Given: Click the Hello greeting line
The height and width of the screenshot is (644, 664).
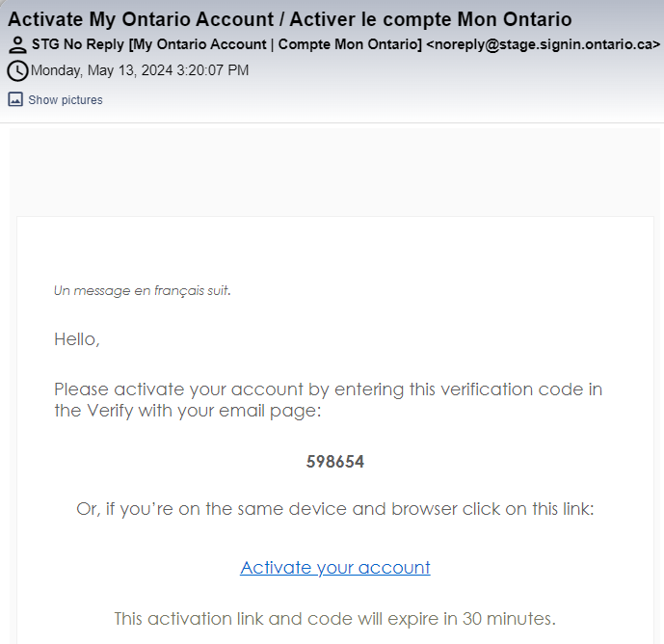Looking at the screenshot, I should [x=77, y=339].
